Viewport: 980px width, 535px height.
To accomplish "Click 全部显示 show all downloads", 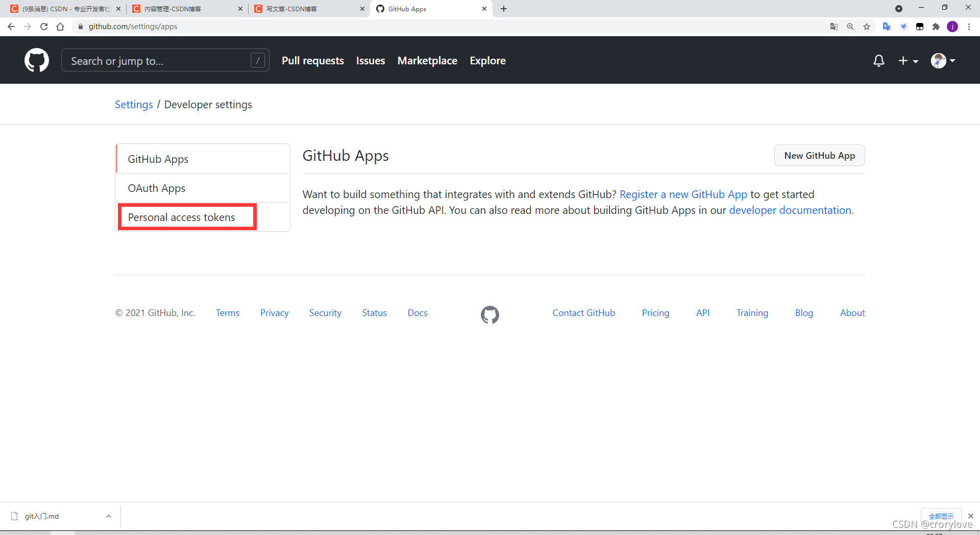I will (x=941, y=516).
